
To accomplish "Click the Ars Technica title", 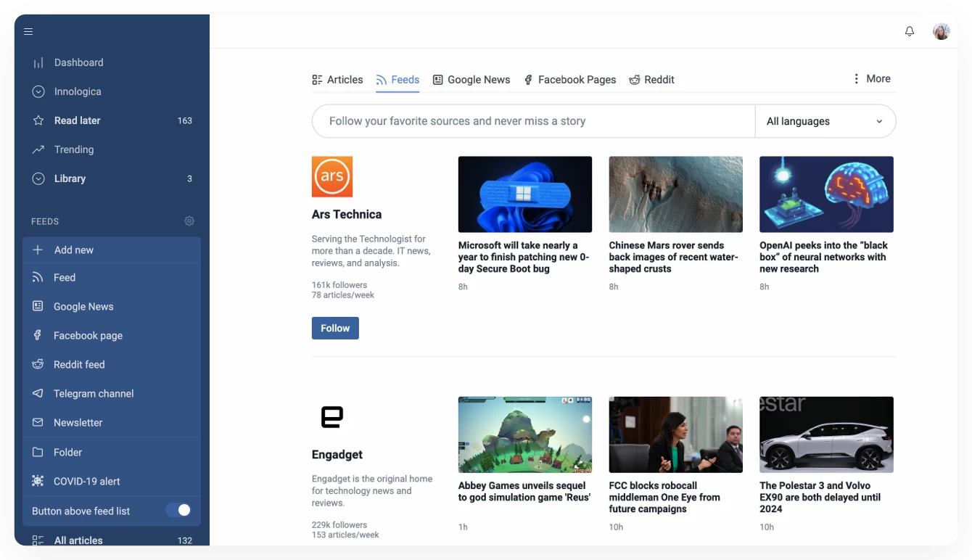I will (x=347, y=214).
